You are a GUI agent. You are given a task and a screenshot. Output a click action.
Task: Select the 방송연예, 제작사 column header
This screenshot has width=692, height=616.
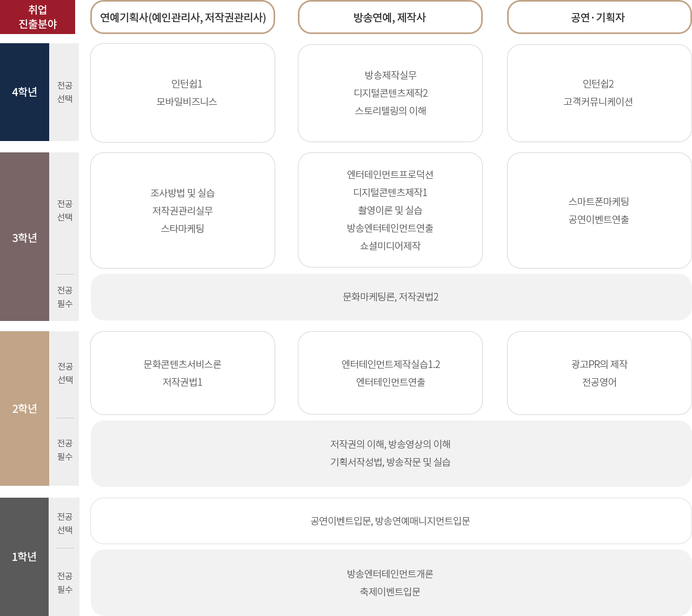click(x=390, y=17)
